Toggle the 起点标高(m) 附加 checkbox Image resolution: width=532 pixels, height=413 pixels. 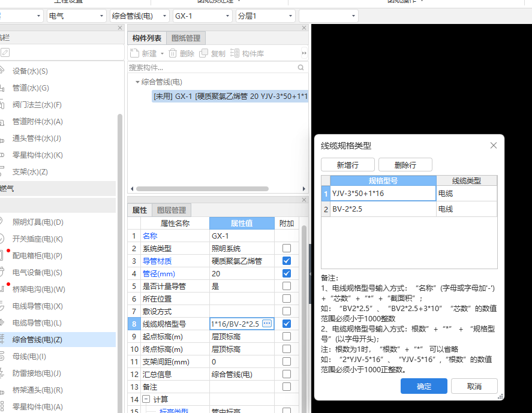pos(287,336)
